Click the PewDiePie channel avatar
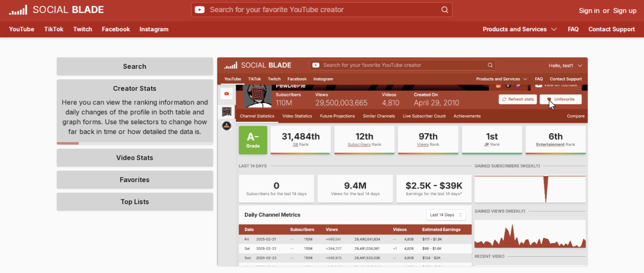Viewport: 644px width, 273px height. click(257, 96)
